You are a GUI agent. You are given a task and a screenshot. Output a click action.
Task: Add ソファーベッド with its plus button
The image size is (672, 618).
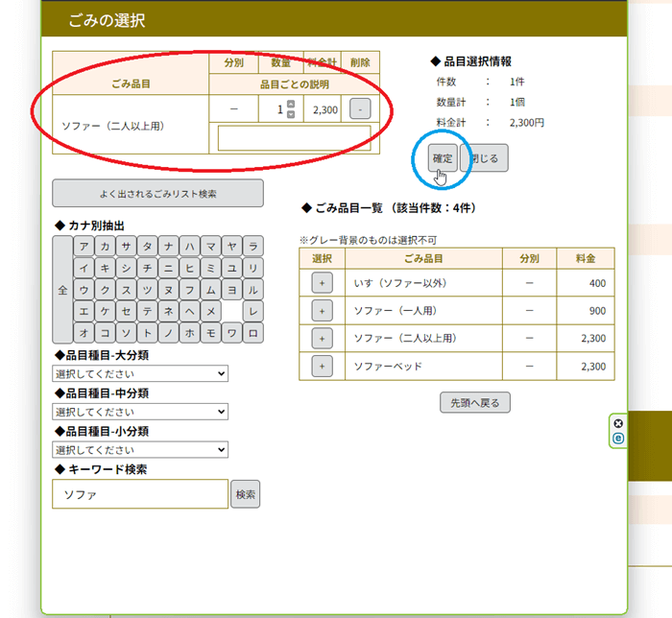coord(322,367)
